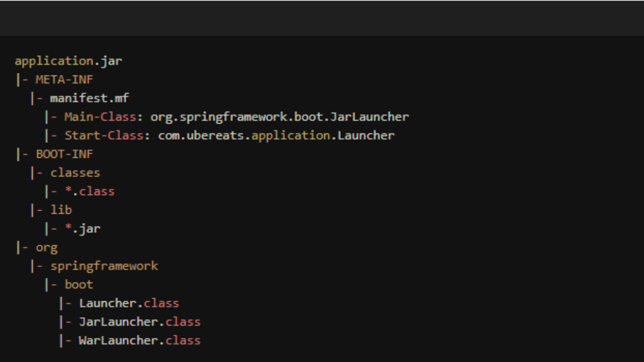Image resolution: width=644 pixels, height=362 pixels.
Task: Expand the org package node
Action: click(x=46, y=247)
